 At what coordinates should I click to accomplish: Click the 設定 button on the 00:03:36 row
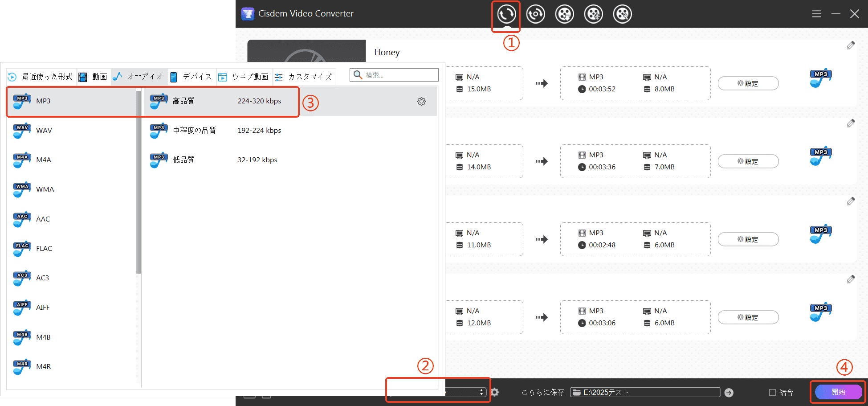point(748,161)
